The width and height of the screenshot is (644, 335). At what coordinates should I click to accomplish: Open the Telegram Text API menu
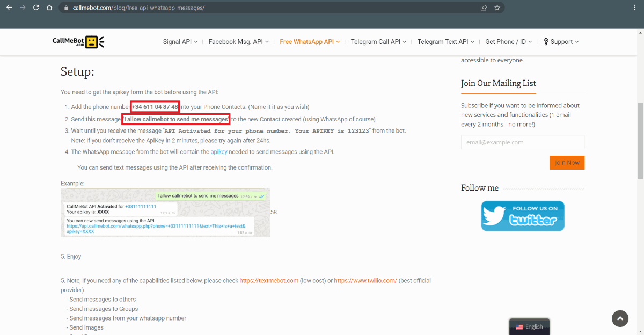click(x=445, y=42)
